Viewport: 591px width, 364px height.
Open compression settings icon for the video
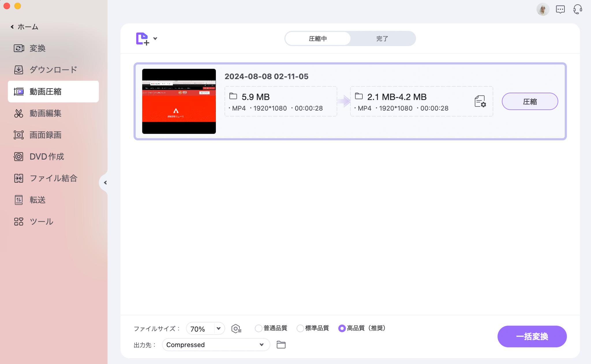(x=480, y=101)
